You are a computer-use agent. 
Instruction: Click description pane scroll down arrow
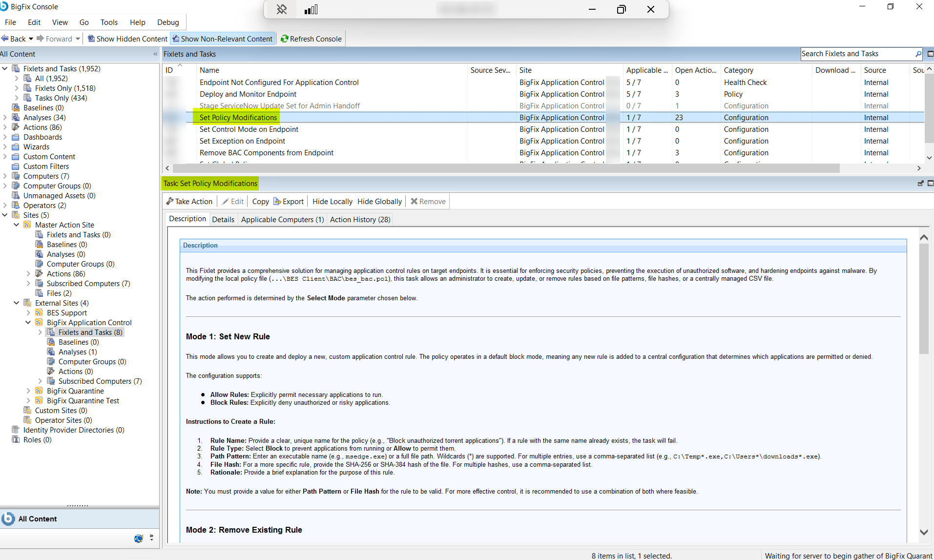[924, 532]
